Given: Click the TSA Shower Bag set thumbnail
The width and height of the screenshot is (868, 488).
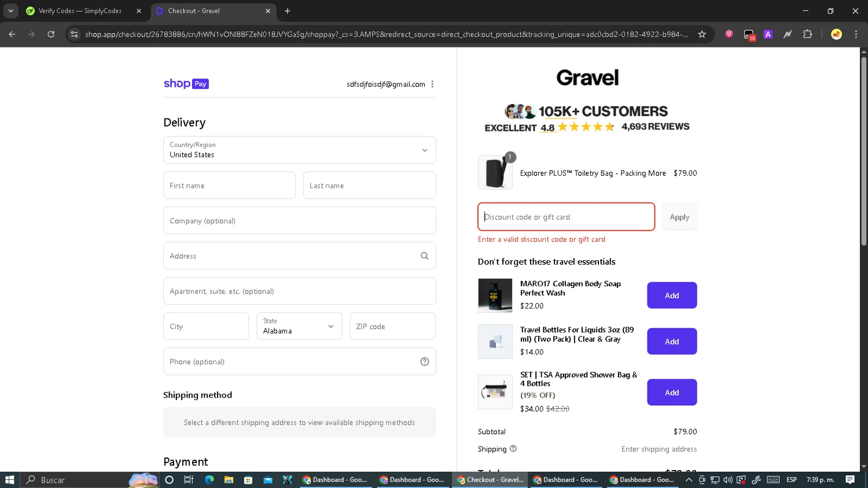Looking at the screenshot, I should 495,392.
